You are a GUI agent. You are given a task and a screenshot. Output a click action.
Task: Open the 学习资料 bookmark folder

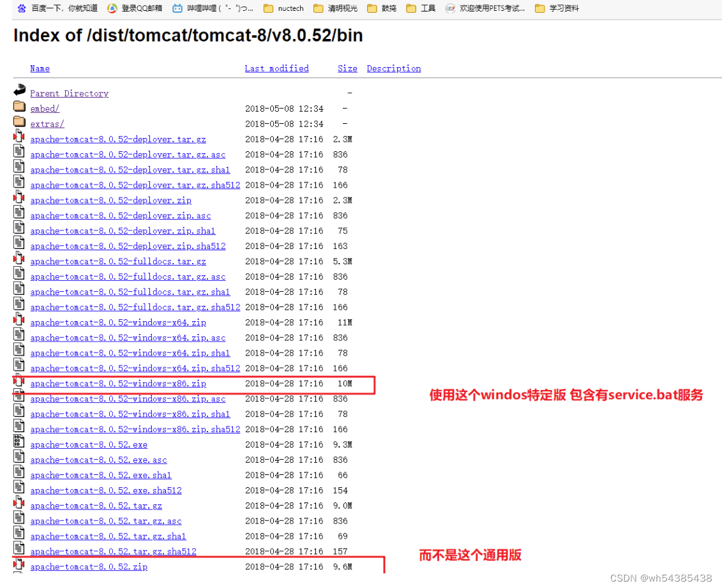pyautogui.click(x=557, y=8)
